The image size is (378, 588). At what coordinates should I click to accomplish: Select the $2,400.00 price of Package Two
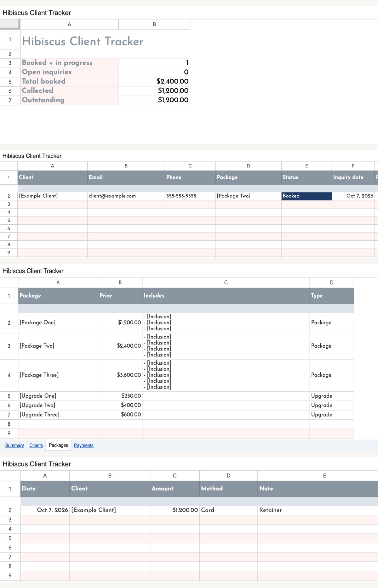pyautogui.click(x=120, y=346)
